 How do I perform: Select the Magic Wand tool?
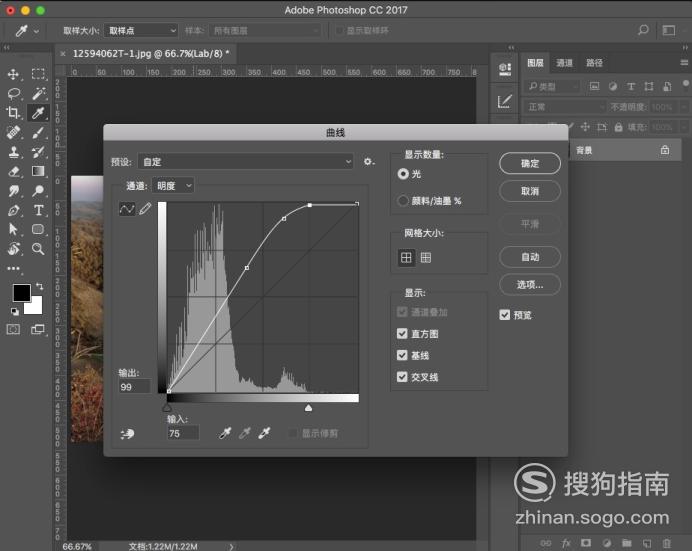click(38, 93)
